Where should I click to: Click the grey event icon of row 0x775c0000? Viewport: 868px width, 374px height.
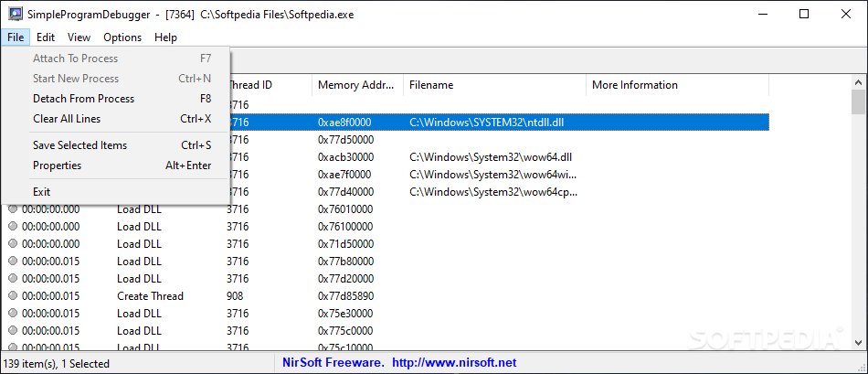click(x=14, y=330)
